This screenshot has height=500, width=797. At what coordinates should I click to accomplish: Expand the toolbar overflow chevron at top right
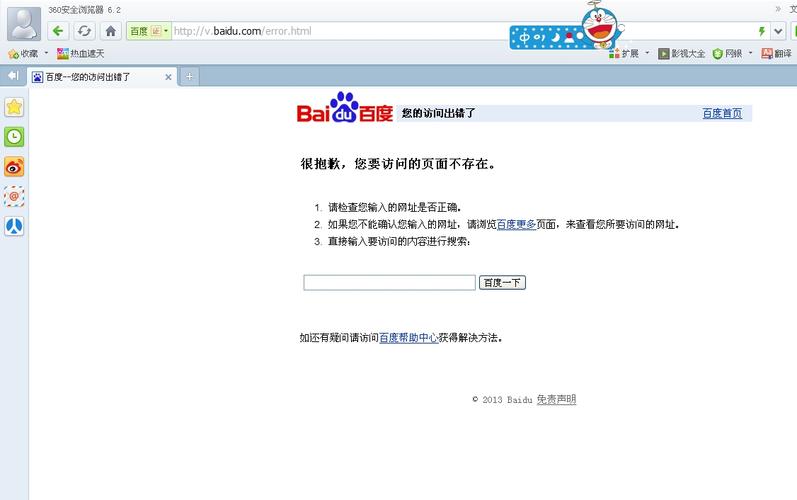click(x=778, y=9)
